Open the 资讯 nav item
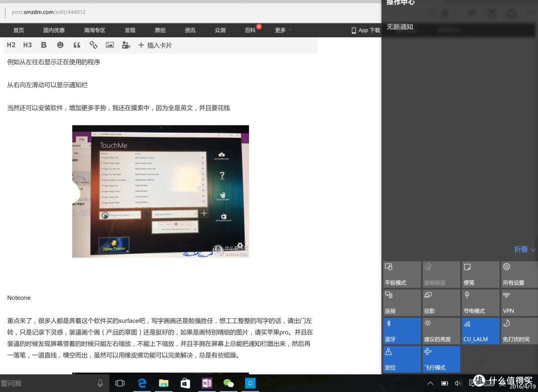The height and width of the screenshot is (392, 538). click(x=190, y=30)
